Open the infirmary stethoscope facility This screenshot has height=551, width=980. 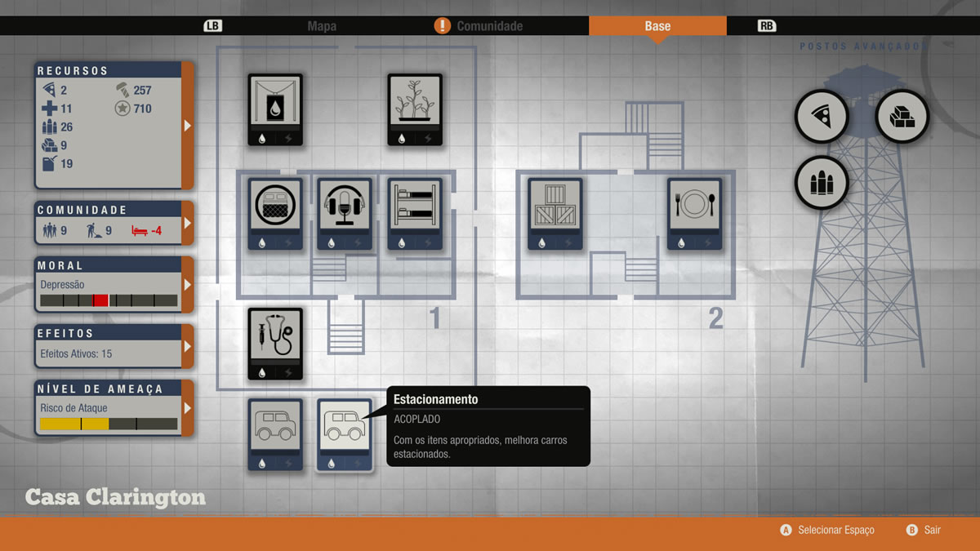(x=275, y=344)
